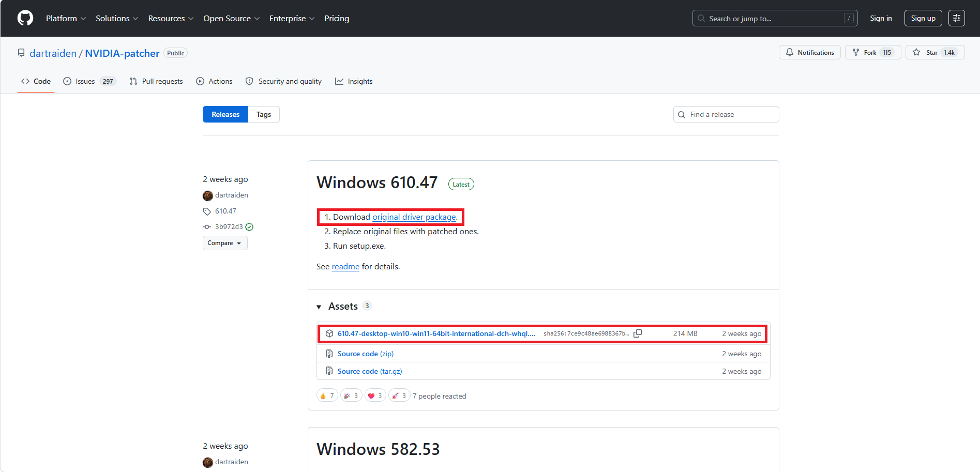Image resolution: width=980 pixels, height=472 pixels.
Task: Open the GitHub home logo
Action: (25, 18)
